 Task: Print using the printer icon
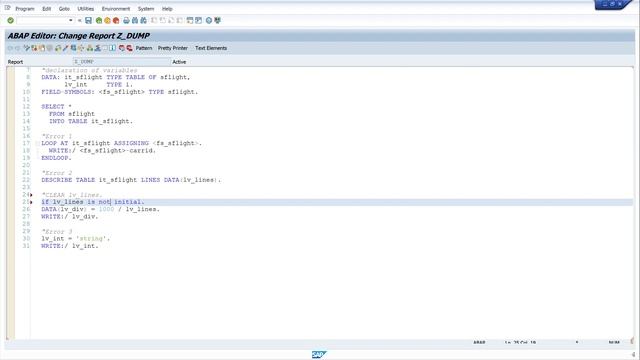(x=126, y=20)
